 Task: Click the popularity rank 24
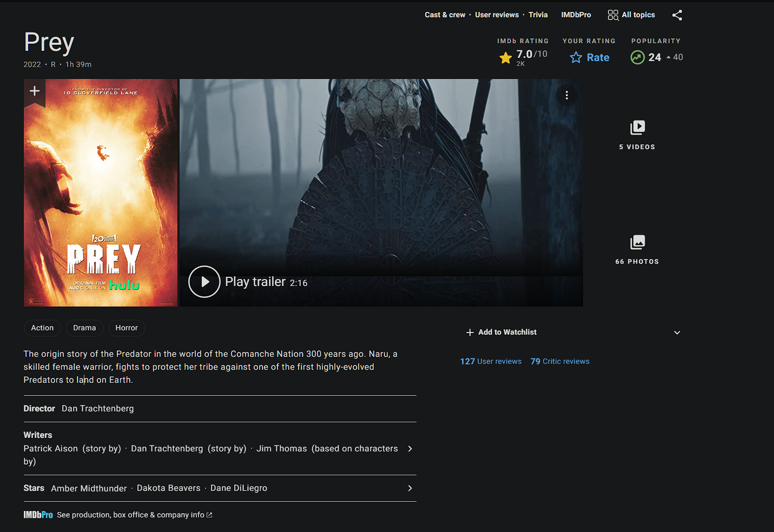[x=654, y=57]
